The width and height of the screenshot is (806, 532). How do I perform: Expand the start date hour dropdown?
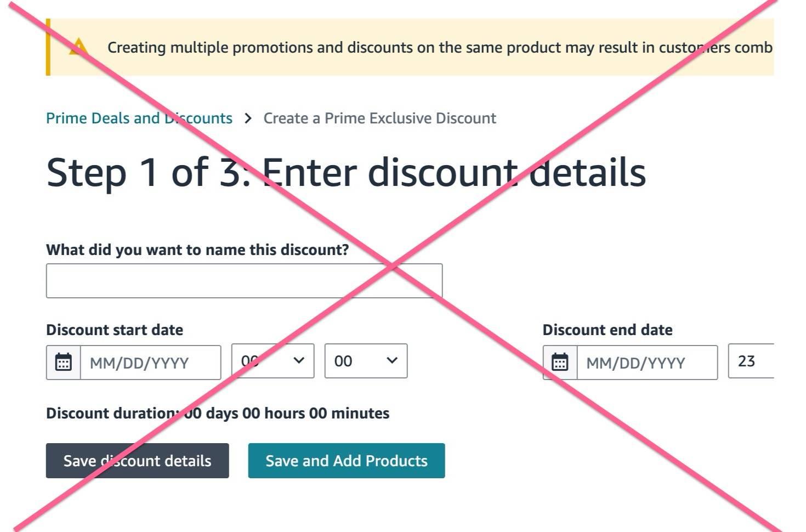coord(273,361)
